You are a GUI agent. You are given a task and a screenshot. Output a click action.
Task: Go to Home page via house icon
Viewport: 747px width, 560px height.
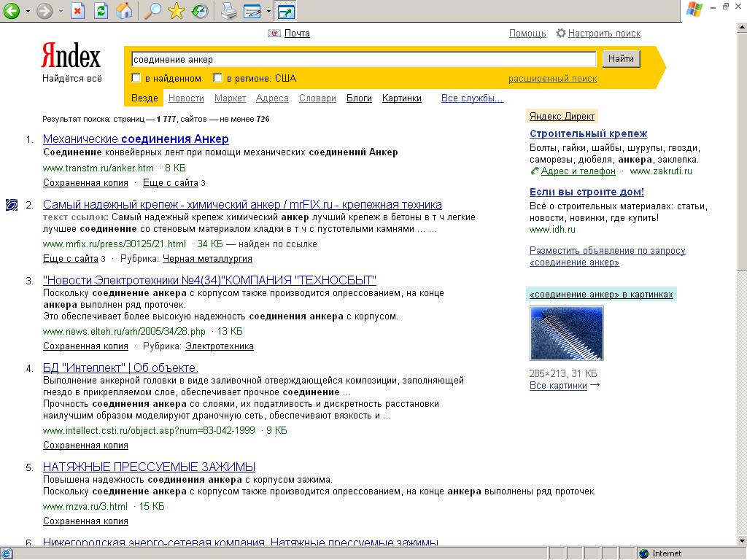point(125,11)
